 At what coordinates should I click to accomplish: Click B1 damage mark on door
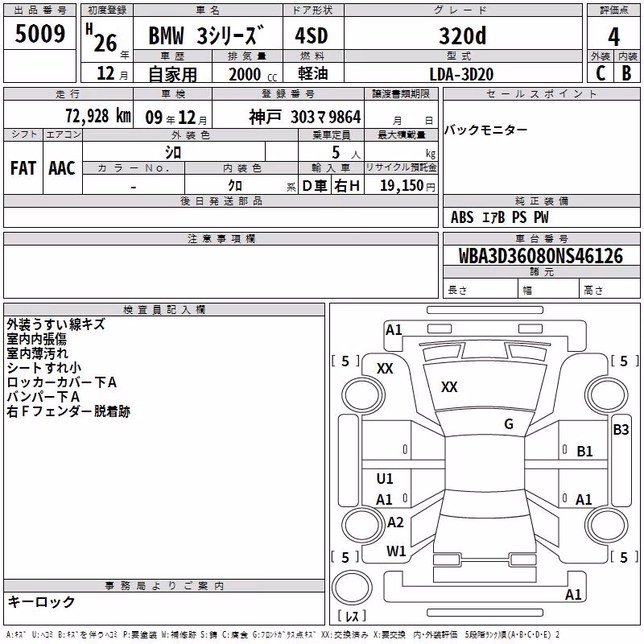point(584,452)
